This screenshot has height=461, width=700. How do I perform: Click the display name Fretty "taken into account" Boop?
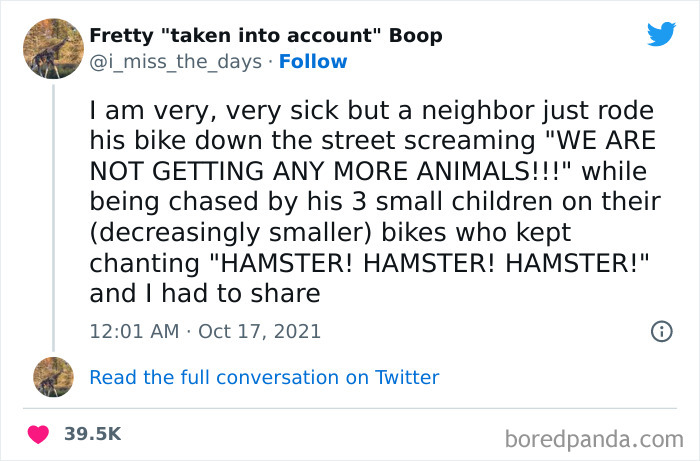pos(266,36)
